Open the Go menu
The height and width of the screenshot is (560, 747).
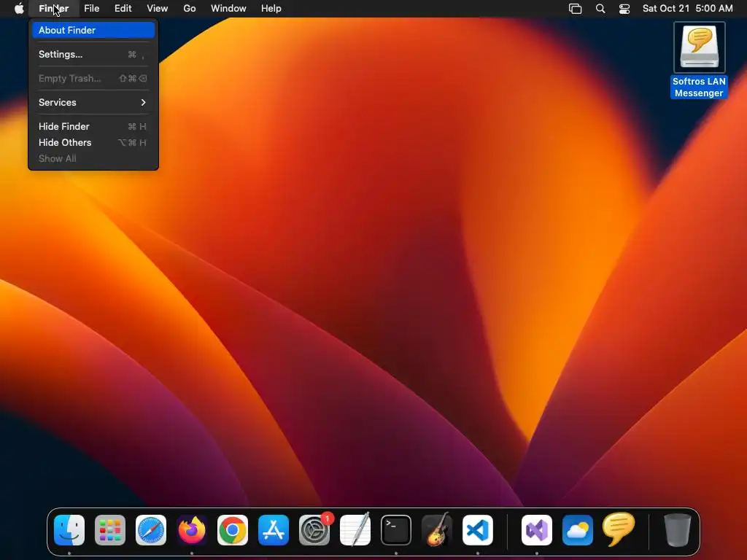click(x=190, y=9)
